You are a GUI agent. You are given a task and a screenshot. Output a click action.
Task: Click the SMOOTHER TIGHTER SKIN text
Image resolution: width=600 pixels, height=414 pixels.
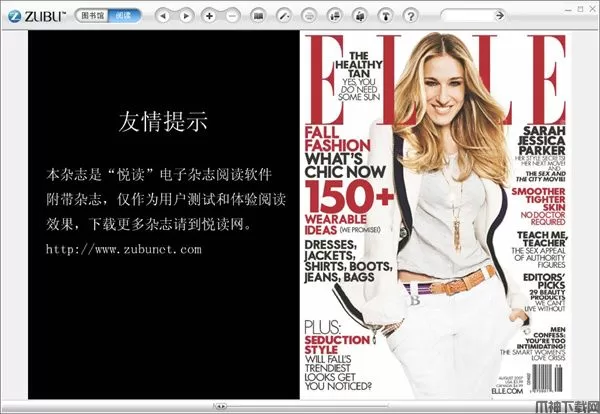(x=539, y=199)
